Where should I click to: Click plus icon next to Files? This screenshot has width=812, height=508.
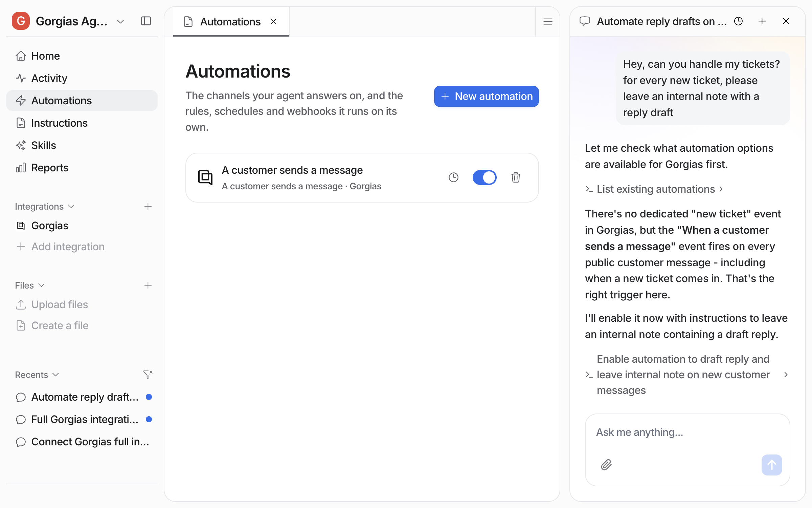tap(148, 285)
